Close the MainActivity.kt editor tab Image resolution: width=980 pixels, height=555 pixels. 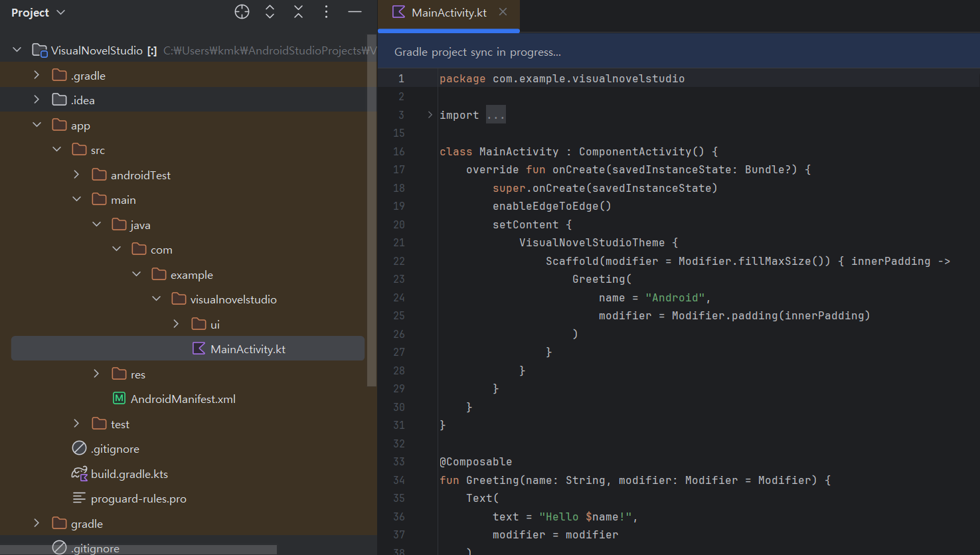(x=503, y=12)
